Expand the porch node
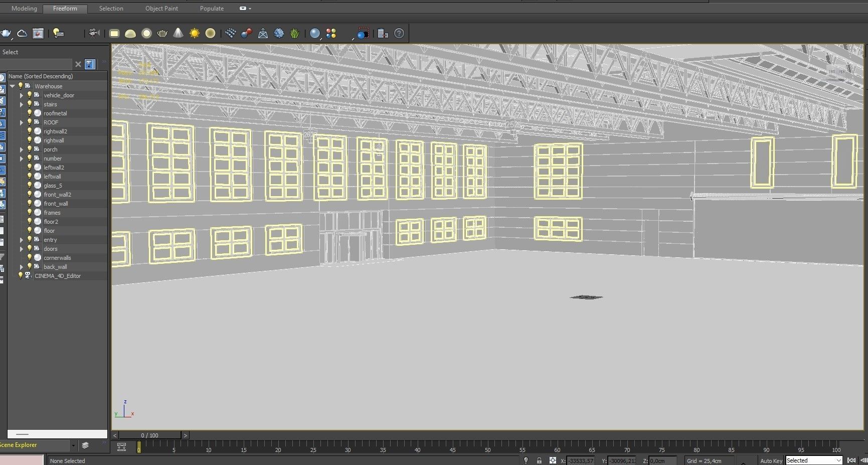The height and width of the screenshot is (465, 868). (22, 149)
